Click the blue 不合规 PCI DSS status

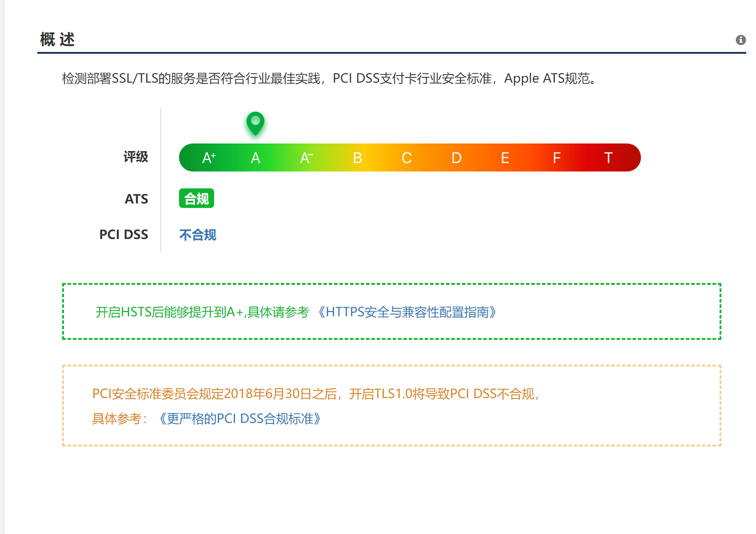(198, 235)
